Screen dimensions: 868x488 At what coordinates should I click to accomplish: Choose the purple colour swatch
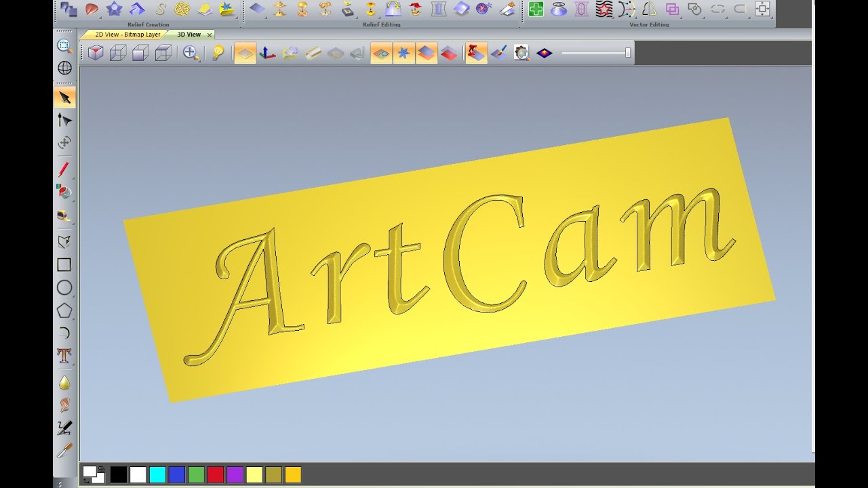235,474
